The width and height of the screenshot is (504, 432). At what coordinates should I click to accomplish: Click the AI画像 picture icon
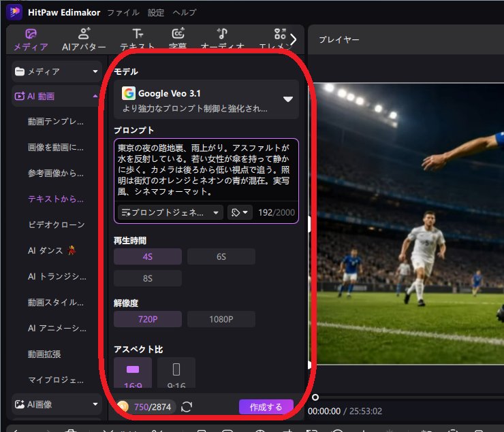point(20,404)
